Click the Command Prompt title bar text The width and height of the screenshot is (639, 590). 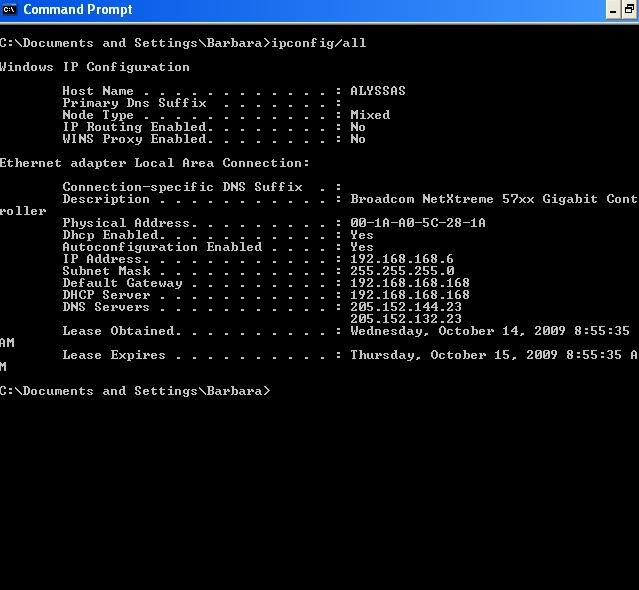pyautogui.click(x=78, y=9)
